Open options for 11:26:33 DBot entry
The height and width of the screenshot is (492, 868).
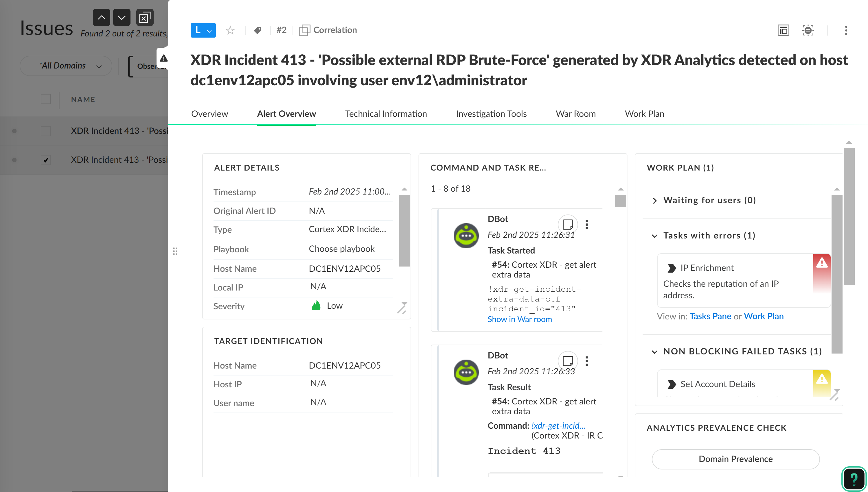point(587,361)
